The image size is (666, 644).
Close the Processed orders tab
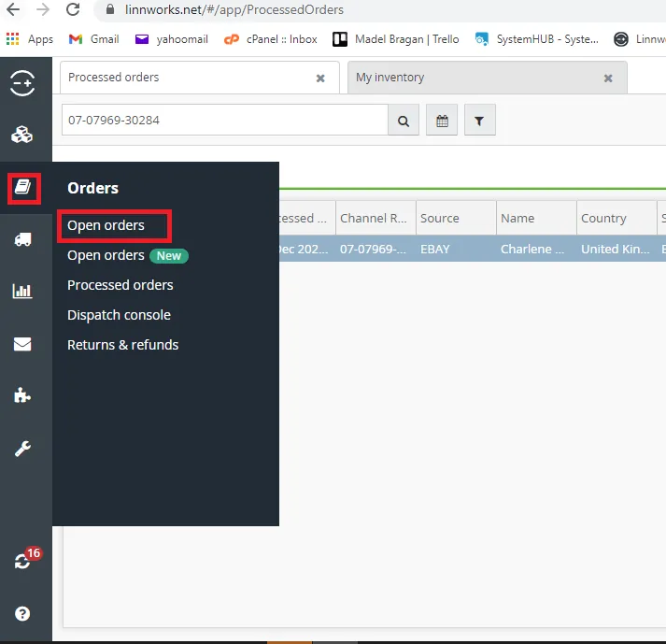click(x=320, y=79)
